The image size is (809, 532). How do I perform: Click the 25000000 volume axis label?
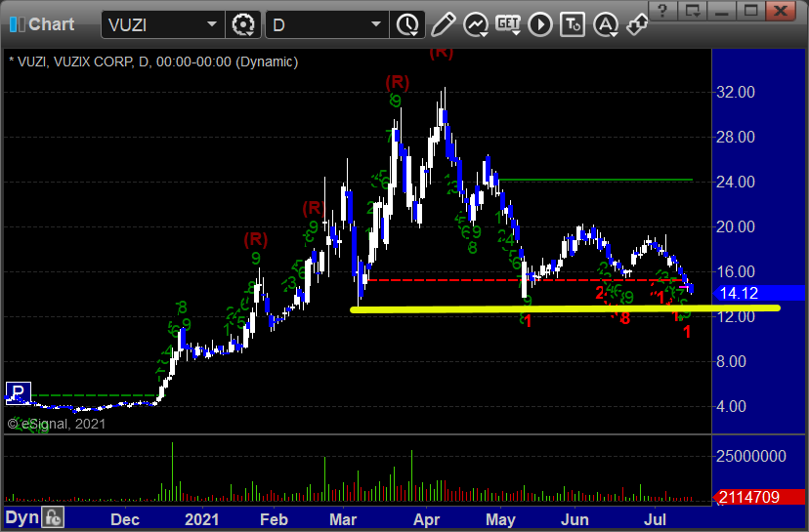[x=750, y=456]
